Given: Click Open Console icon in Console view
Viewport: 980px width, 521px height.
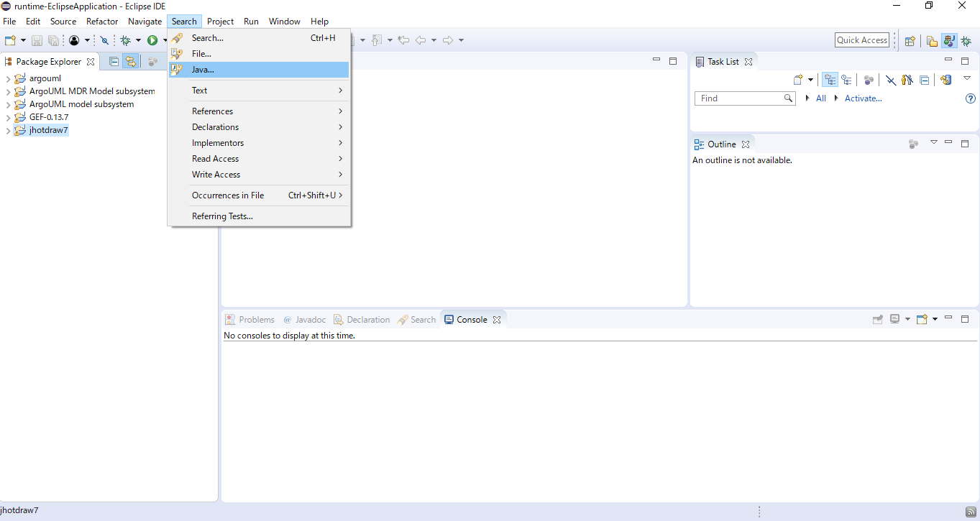Looking at the screenshot, I should point(922,319).
